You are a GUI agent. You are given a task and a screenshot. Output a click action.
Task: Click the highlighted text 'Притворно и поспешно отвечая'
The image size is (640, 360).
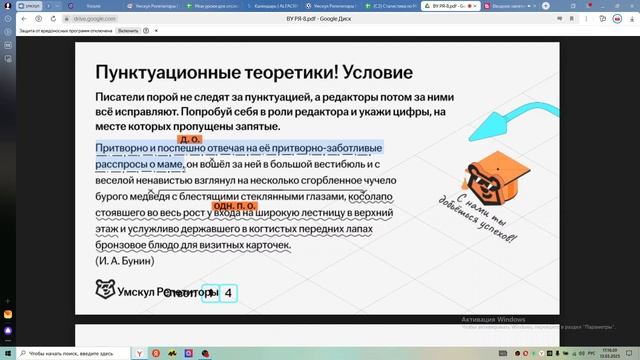click(x=170, y=148)
